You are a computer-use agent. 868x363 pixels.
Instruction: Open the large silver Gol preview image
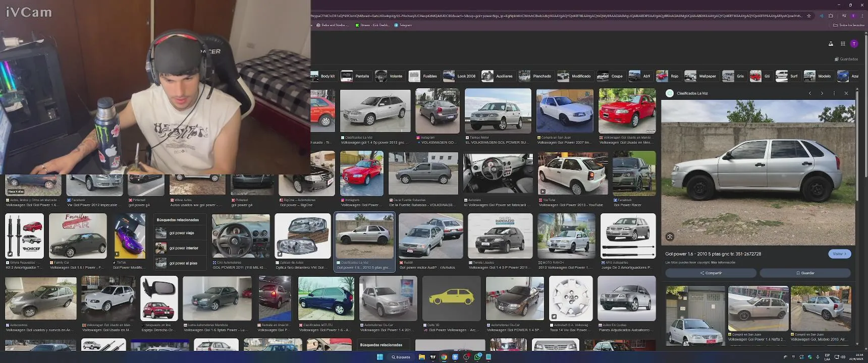pos(758,172)
